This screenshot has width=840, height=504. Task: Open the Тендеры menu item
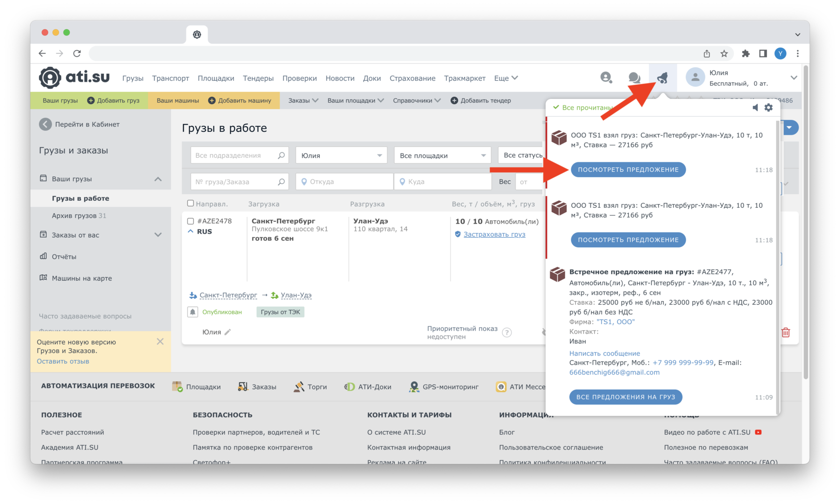[x=258, y=78]
